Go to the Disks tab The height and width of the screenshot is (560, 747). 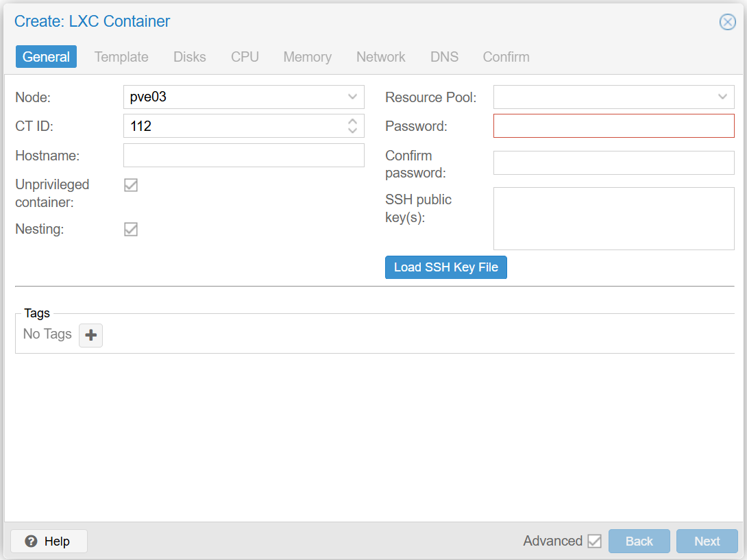pyautogui.click(x=190, y=57)
